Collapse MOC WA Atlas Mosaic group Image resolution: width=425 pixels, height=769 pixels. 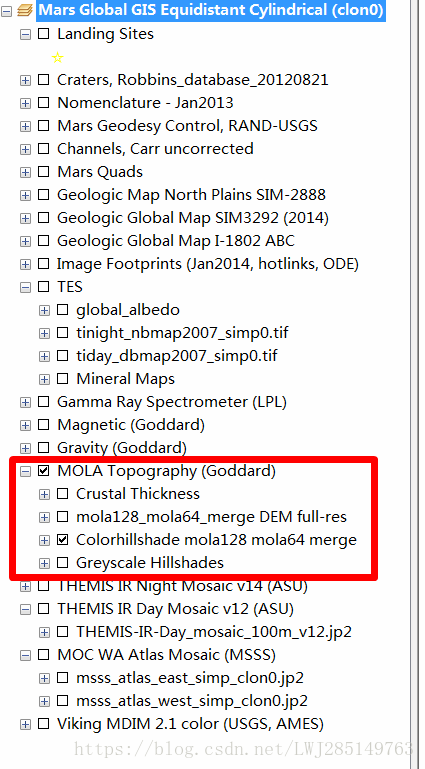[25, 656]
